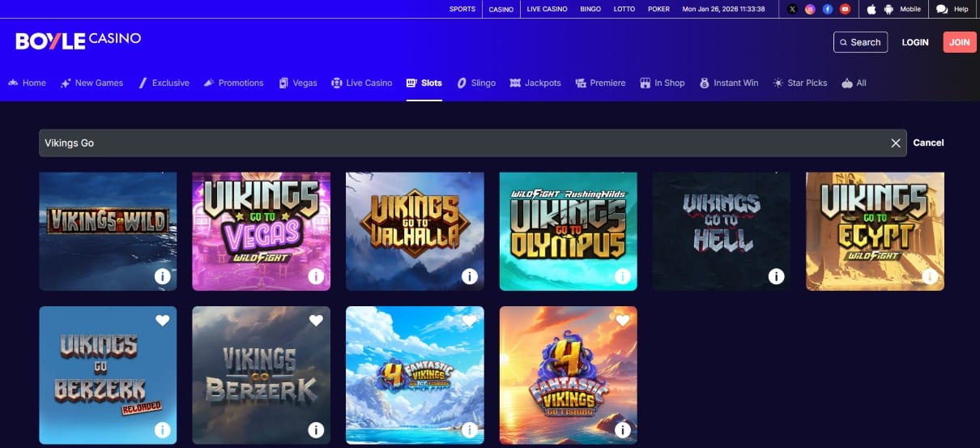
Task: Show info for Vikings Go Wild
Action: [162, 277]
